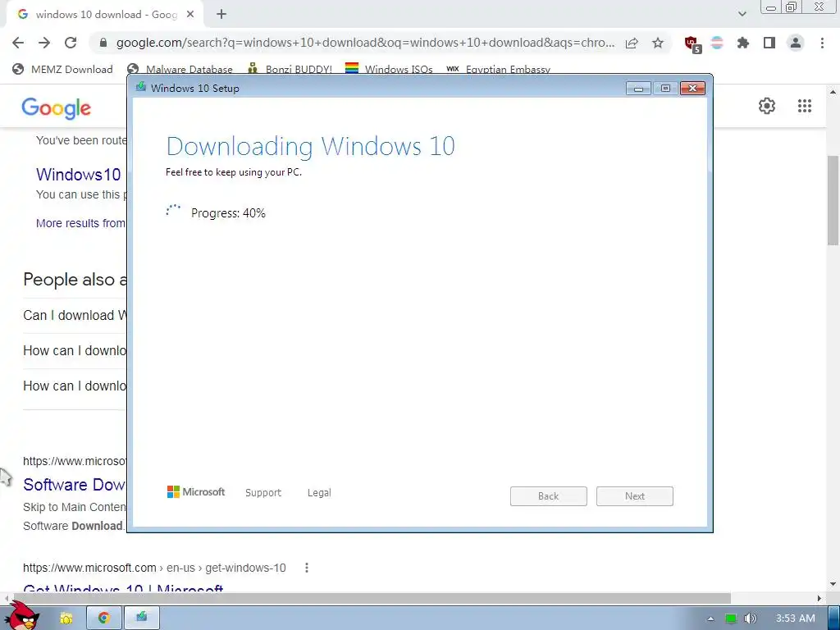840x630 pixels.
Task: Click Support link in Windows 10 Setup
Action: pos(263,492)
